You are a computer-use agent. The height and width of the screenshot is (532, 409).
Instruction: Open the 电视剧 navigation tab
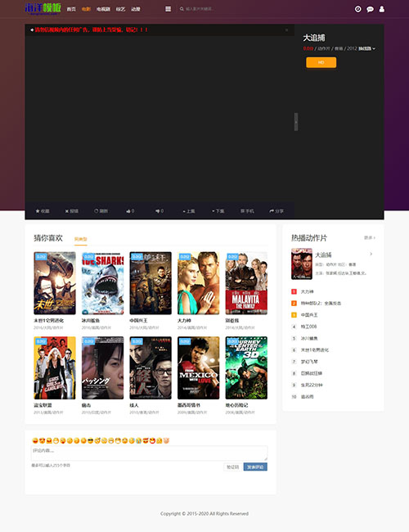[x=103, y=9]
